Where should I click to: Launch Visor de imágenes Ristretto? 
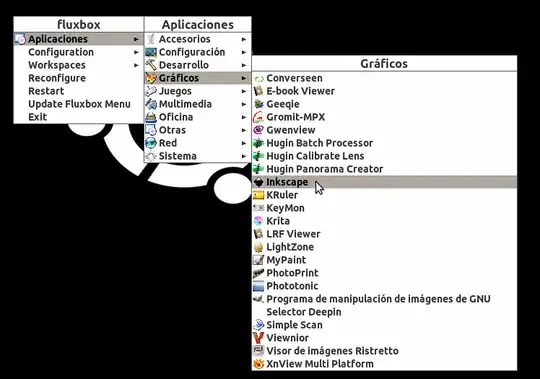[384, 351]
